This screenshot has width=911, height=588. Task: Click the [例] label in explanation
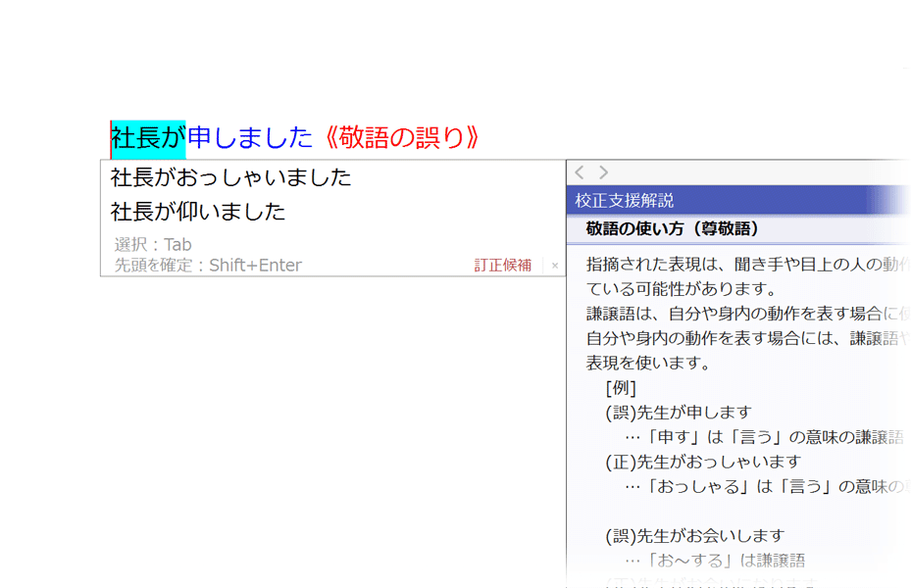point(621,388)
